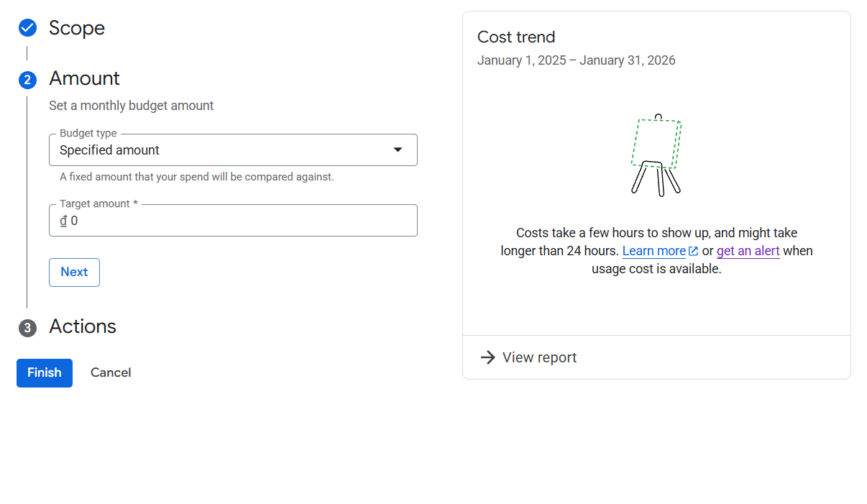Click the Scope step checkmark icon
Image resolution: width=867 pixels, height=504 pixels.
click(27, 28)
